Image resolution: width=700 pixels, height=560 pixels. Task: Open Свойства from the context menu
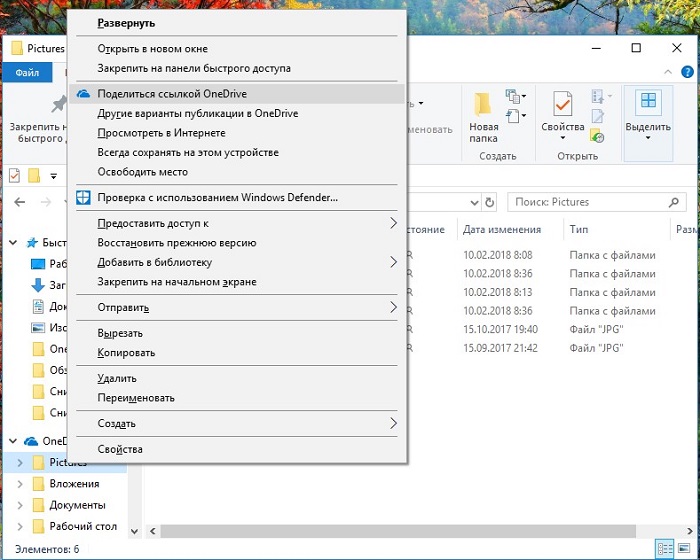click(120, 449)
